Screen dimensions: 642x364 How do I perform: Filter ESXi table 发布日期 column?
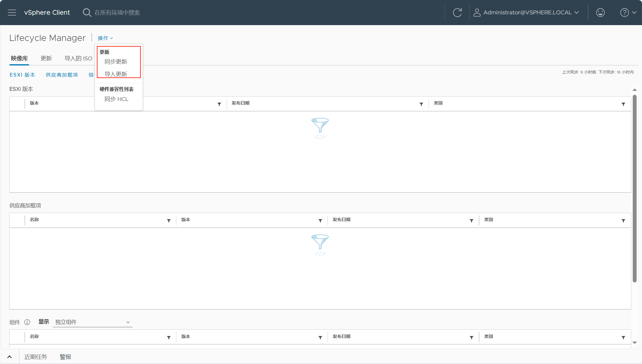421,104
